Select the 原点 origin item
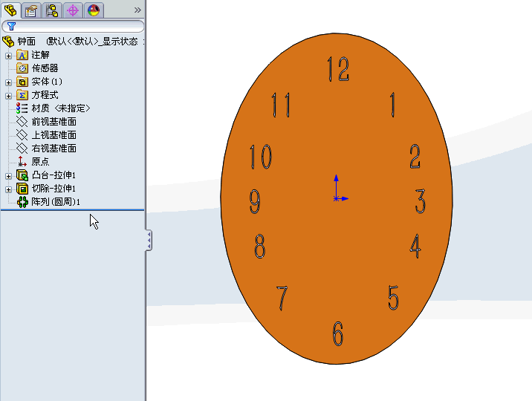Screen dimensions: 532x401 (x=40, y=162)
